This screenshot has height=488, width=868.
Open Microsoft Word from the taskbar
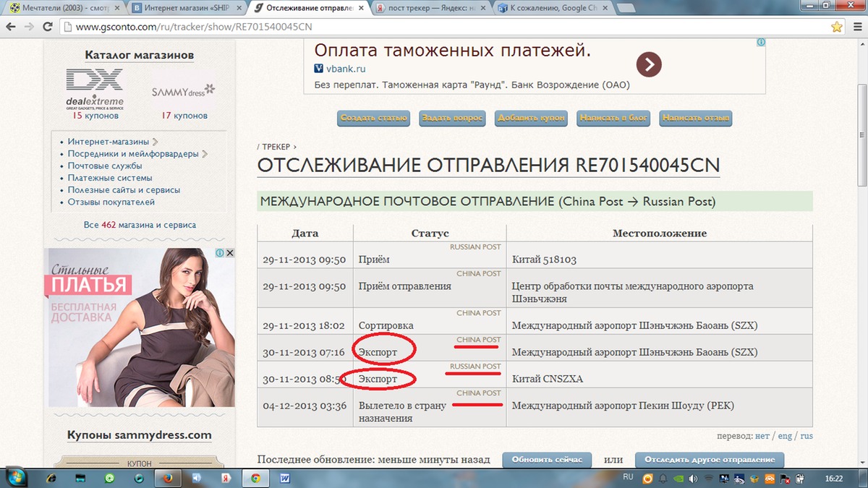click(284, 478)
